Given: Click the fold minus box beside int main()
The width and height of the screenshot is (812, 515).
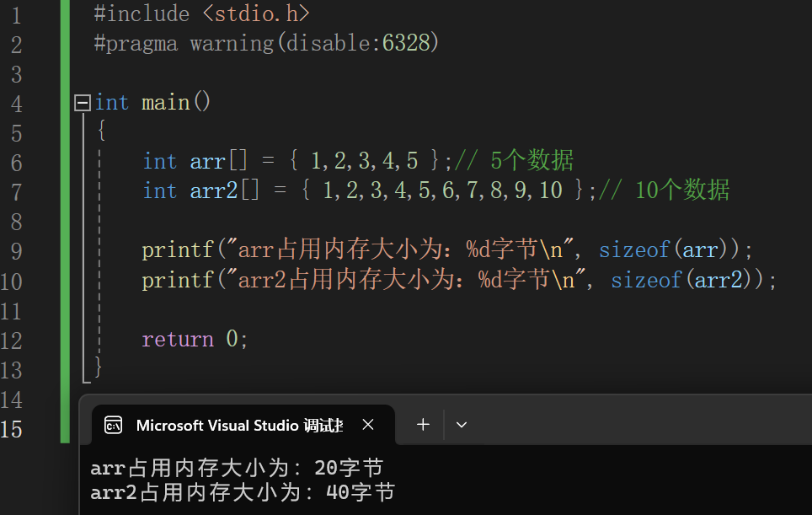Looking at the screenshot, I should pos(81,102).
